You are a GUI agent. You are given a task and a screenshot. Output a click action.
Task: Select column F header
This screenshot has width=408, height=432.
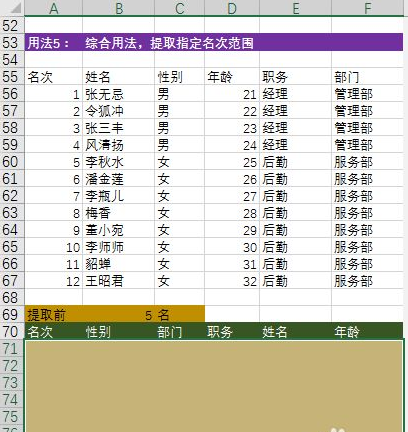pyautogui.click(x=368, y=8)
